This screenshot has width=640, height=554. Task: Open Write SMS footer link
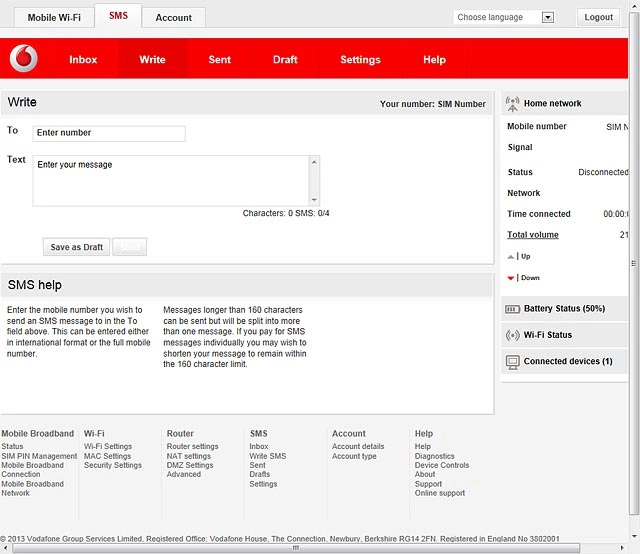(268, 456)
